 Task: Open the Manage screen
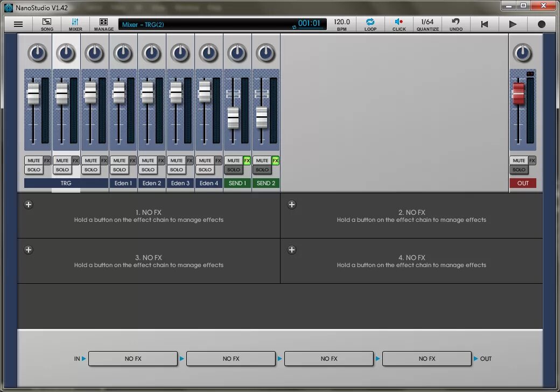tap(103, 25)
